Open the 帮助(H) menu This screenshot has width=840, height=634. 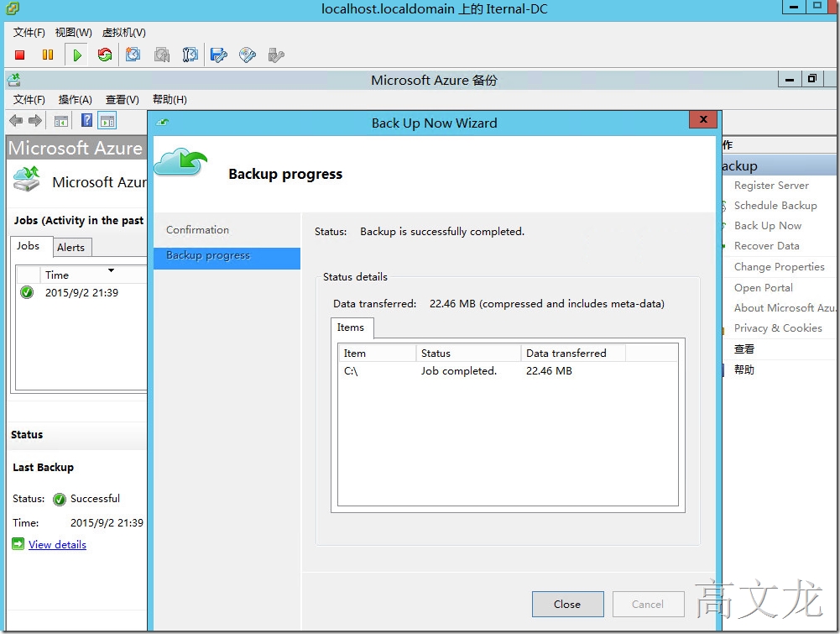click(170, 100)
